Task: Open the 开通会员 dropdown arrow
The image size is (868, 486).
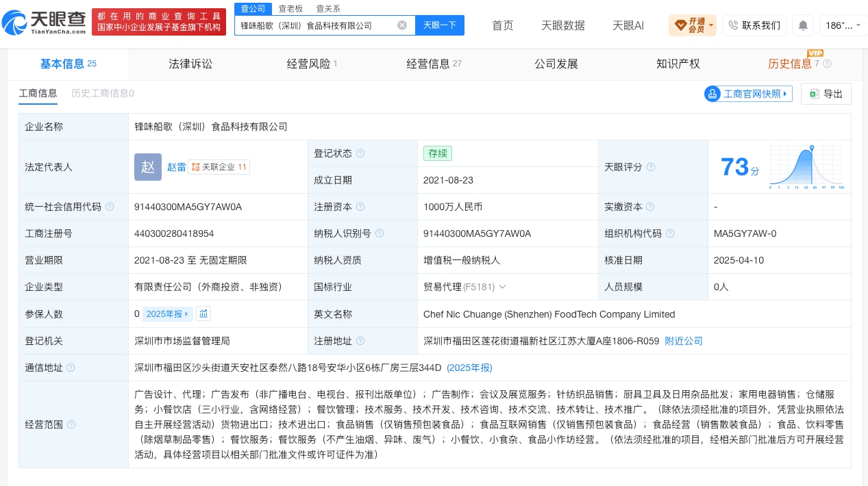Action: (711, 26)
